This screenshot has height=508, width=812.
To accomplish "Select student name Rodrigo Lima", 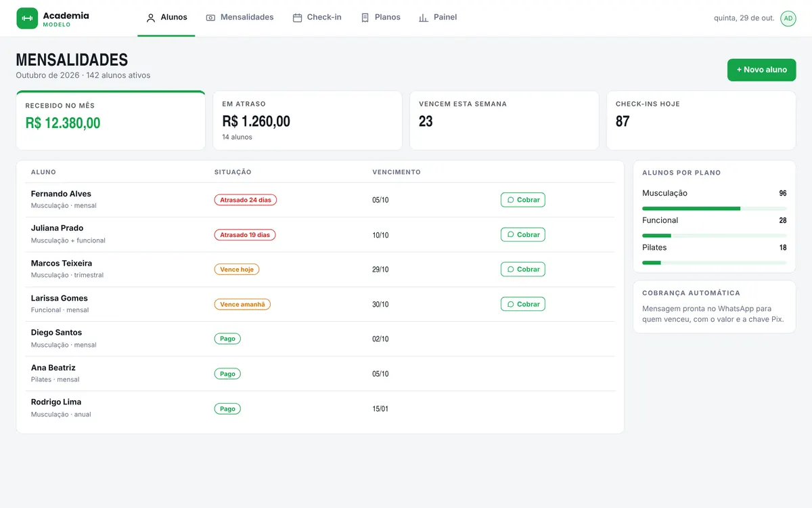I will 56,402.
